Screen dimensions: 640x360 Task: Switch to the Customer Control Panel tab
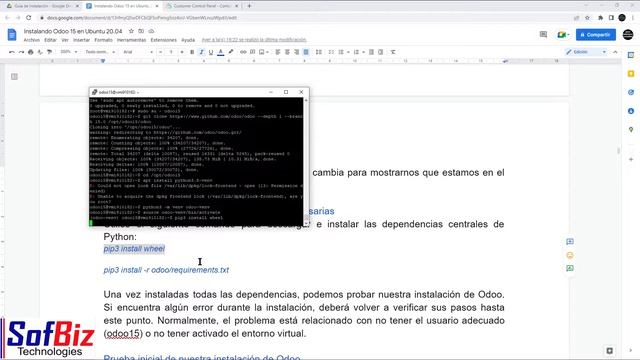(x=202, y=6)
